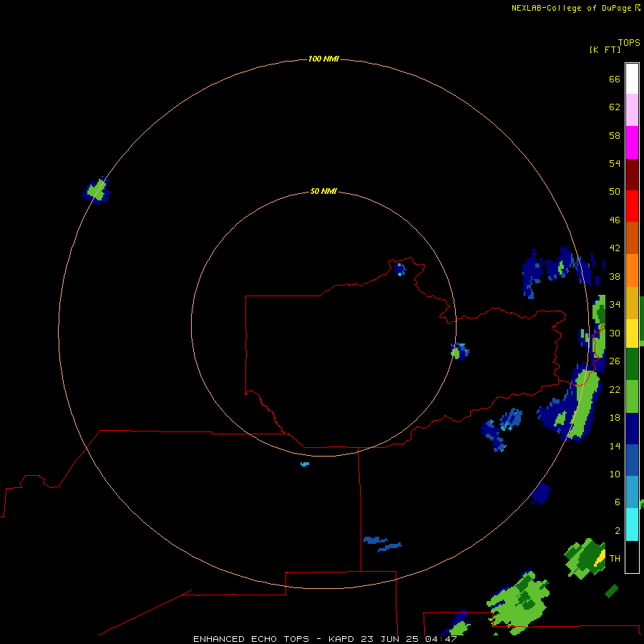Click the '[K FT]' units label
Viewport: 644px width, 644px height.
[x=605, y=49]
